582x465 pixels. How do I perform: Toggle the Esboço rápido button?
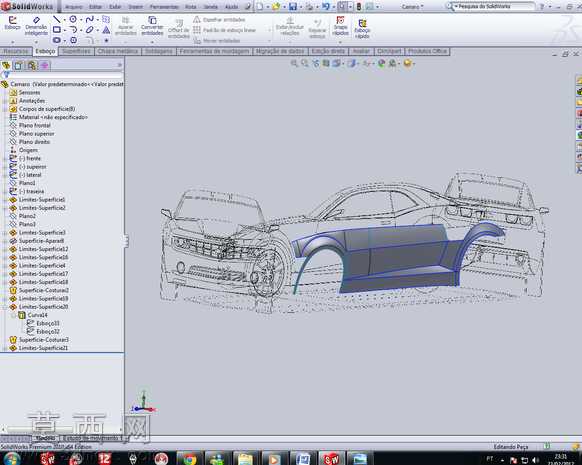(x=362, y=29)
